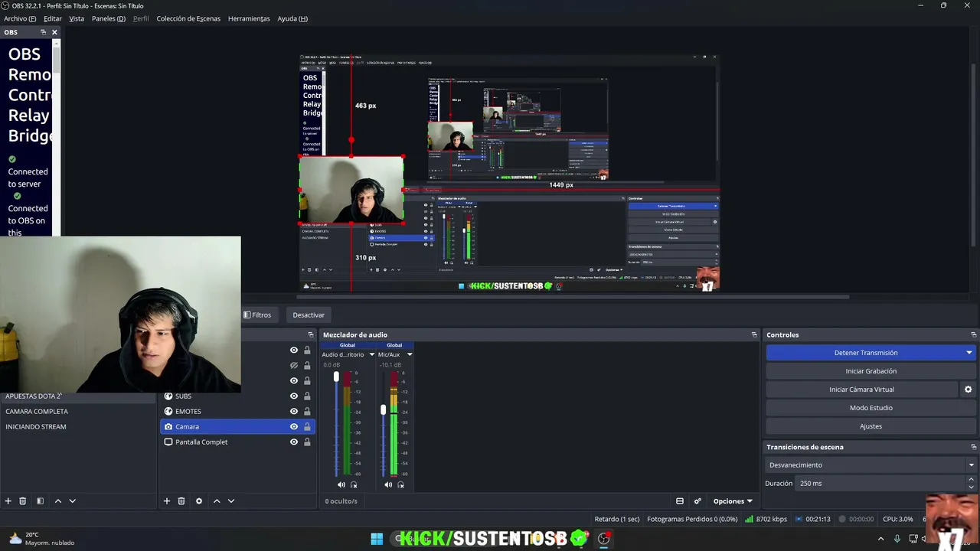Mute the desktop audio speaker icon
Viewport: 980px width, 551px height.
pyautogui.click(x=341, y=484)
